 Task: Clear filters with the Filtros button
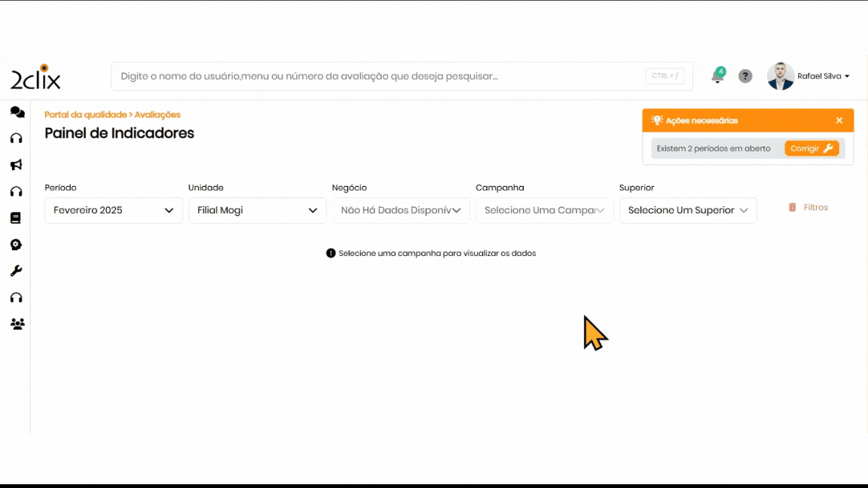click(808, 208)
